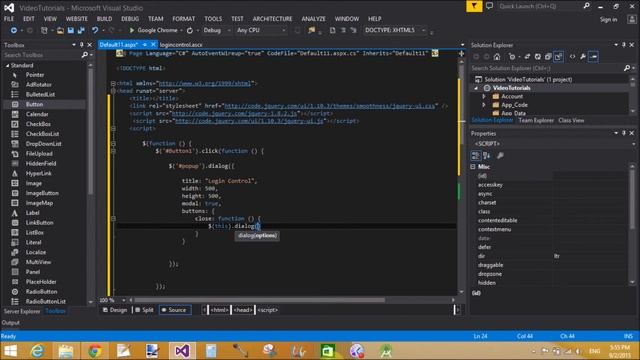
Task: Collapse the VideoTutorials project node
Action: (x=476, y=88)
